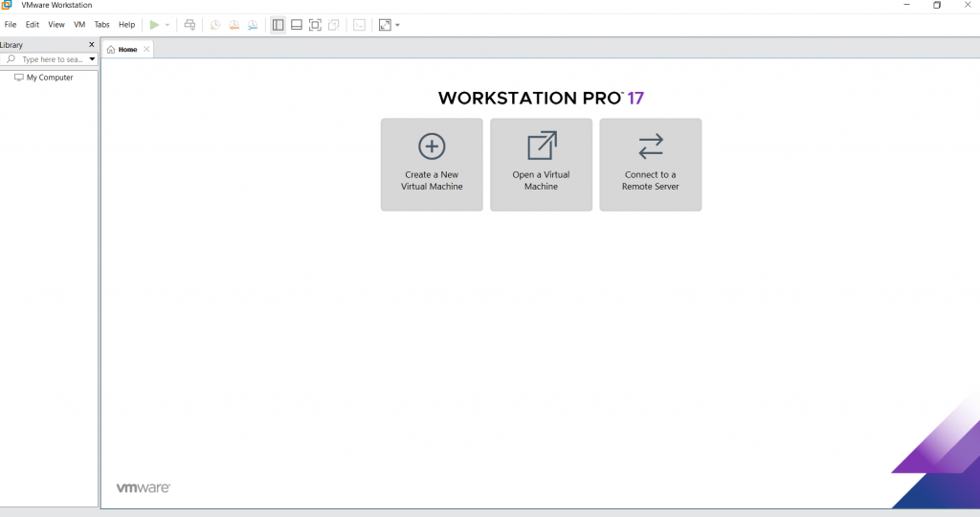Screen dimensions: 980x517
Task: Switch to the Home tab
Action: [127, 50]
